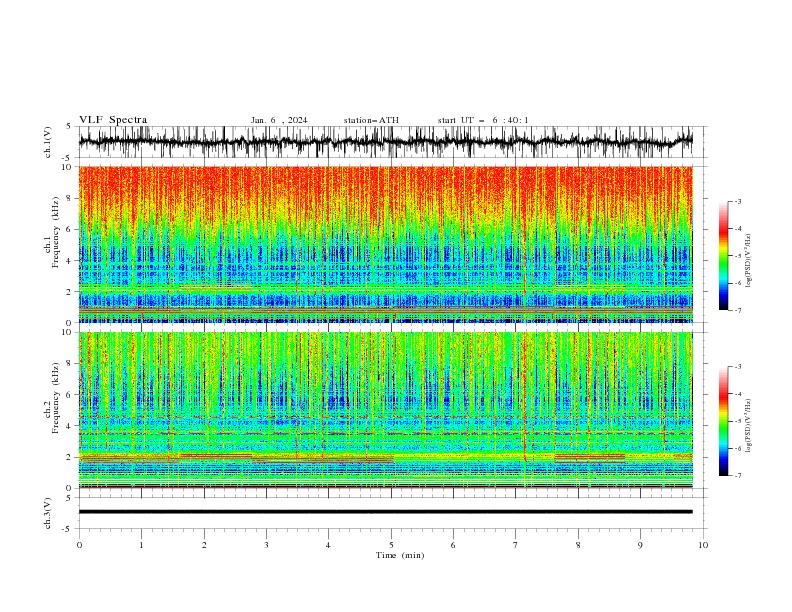The width and height of the screenshot is (792, 612).
Task: Click the upper colorbar 'log(PSD)(V²/Hz)' label
Action: [748, 261]
